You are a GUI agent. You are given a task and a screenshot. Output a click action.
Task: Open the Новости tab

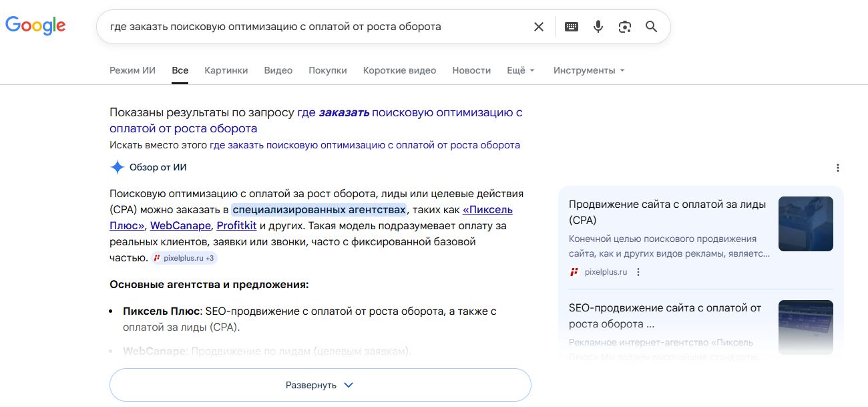471,70
